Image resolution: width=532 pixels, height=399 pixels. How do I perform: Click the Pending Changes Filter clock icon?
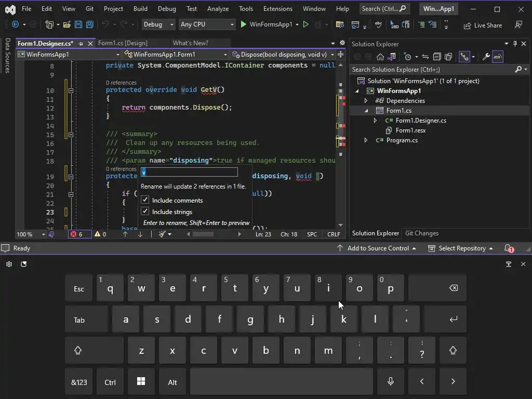point(408,57)
